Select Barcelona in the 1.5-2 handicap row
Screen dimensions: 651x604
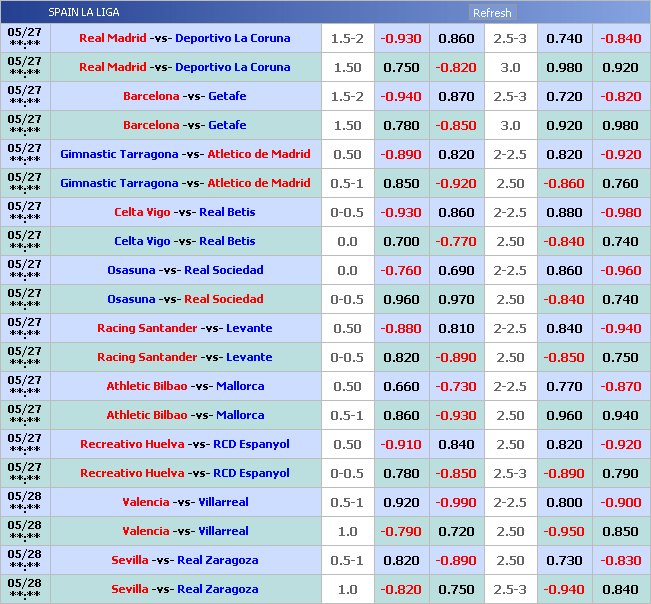point(151,96)
